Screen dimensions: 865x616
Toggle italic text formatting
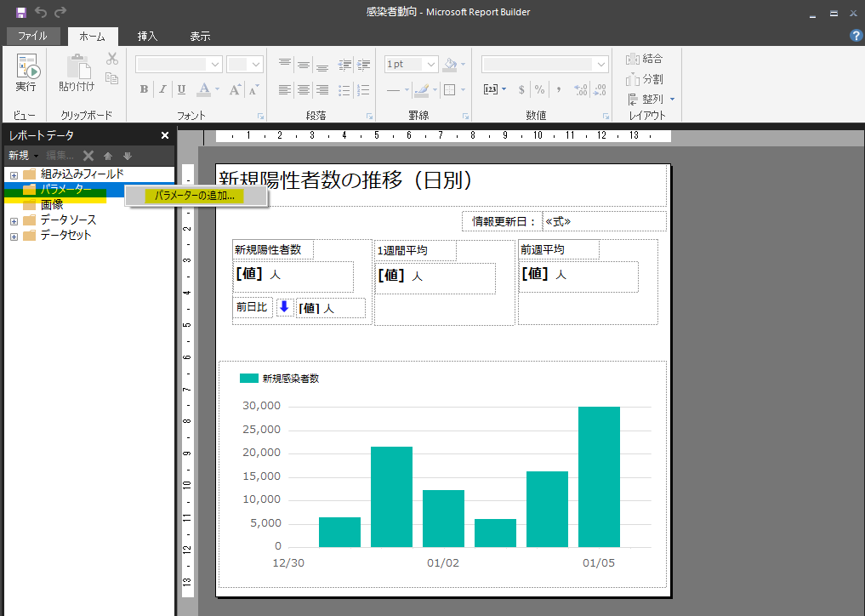click(162, 89)
